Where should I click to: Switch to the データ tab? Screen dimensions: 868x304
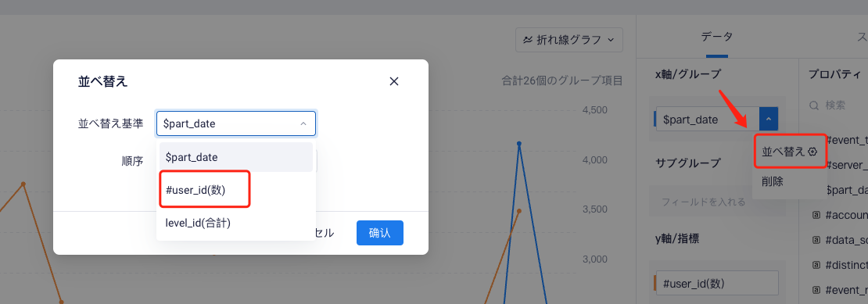(x=717, y=37)
